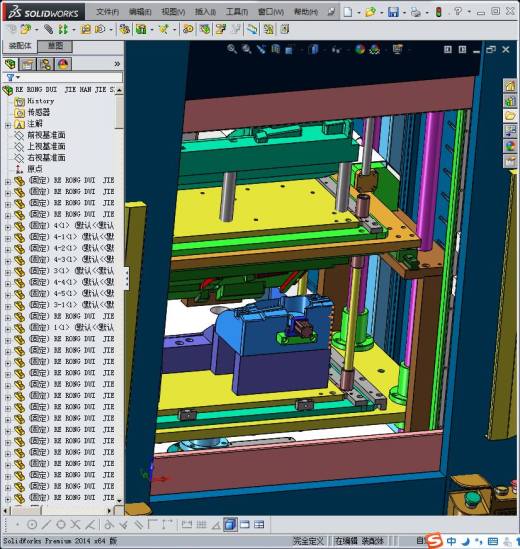Viewport: 520px width, 549px height.
Task: Click the Rebuild traffic light icon
Action: 438,12
